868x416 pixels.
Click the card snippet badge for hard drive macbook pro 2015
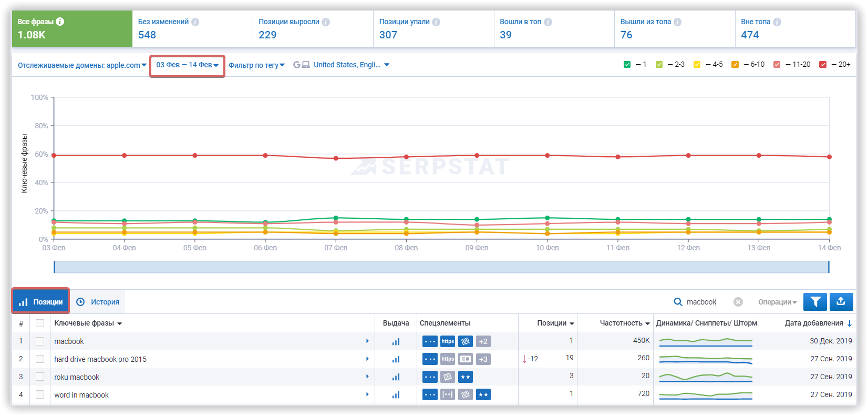(x=466, y=359)
